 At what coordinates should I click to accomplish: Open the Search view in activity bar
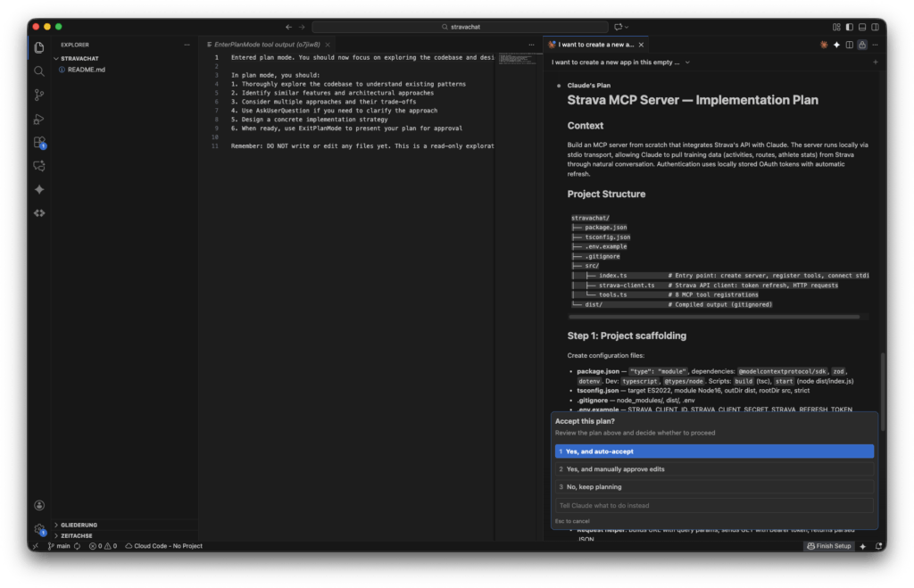coord(39,71)
